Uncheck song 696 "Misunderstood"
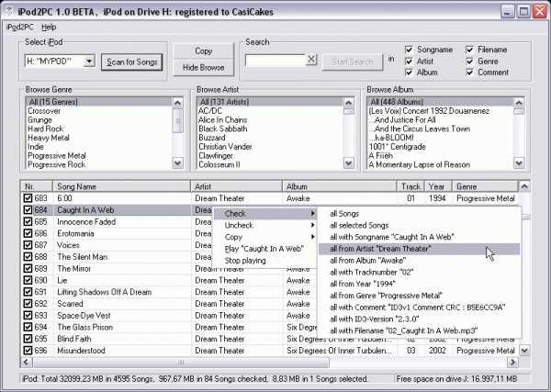 28,351
